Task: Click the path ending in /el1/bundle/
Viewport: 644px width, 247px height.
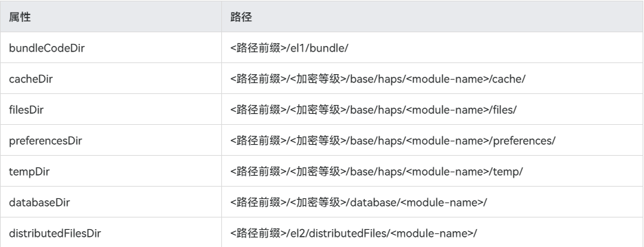Action: click(289, 48)
